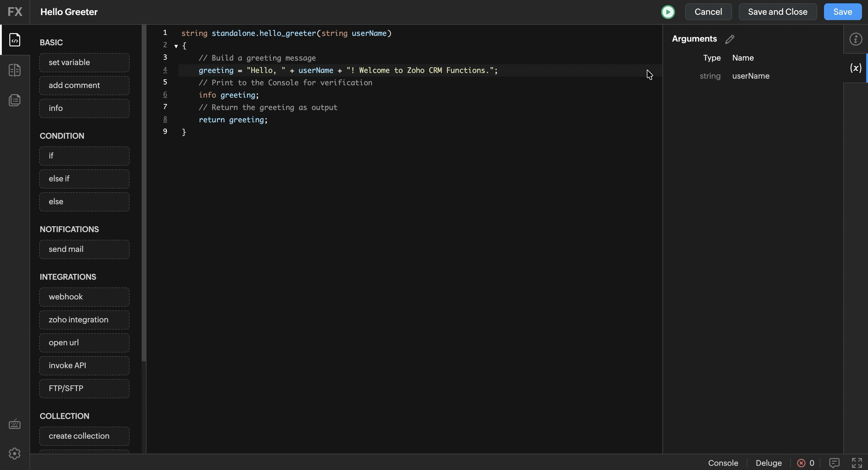Place cursor on the info greeting line
Viewport: 868px width, 470px height.
pos(229,95)
